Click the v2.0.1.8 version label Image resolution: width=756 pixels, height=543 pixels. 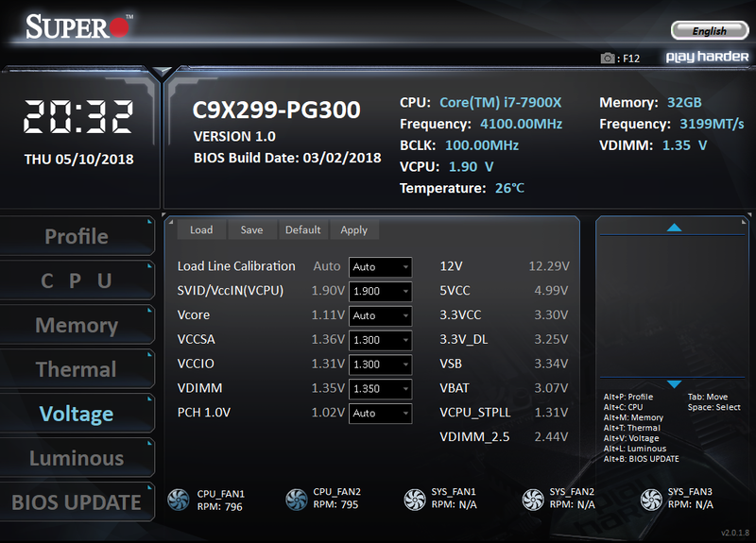735,533
